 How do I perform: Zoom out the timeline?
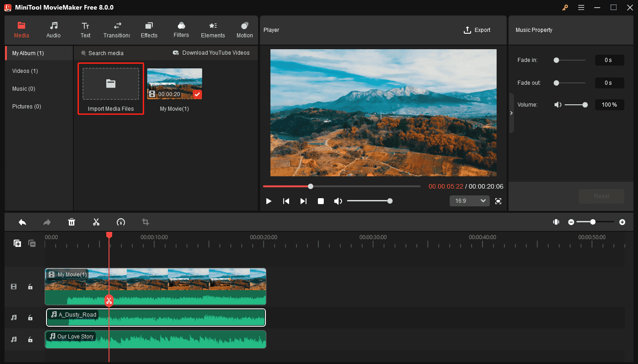571,222
